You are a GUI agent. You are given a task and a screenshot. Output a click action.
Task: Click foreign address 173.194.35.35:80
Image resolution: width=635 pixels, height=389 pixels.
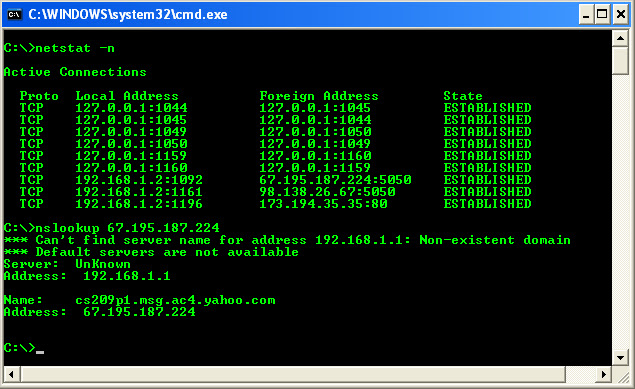(323, 204)
